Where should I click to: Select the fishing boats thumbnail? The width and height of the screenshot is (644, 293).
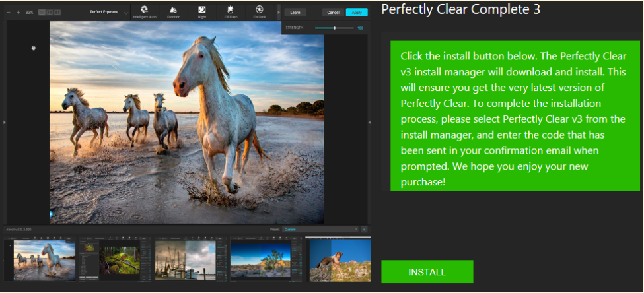(x=190, y=259)
